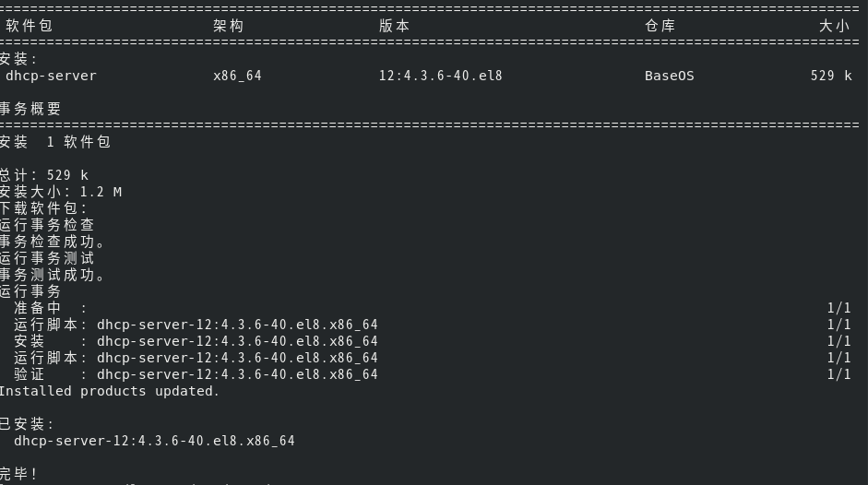This screenshot has width=868, height=485.
Task: Click the BaseOS repository value
Action: click(669, 76)
